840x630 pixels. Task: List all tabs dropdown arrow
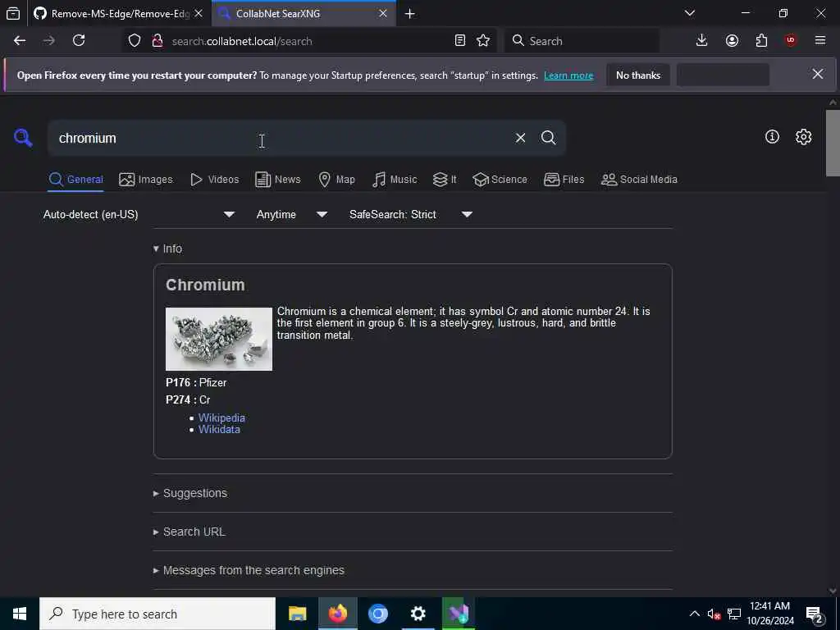click(690, 13)
